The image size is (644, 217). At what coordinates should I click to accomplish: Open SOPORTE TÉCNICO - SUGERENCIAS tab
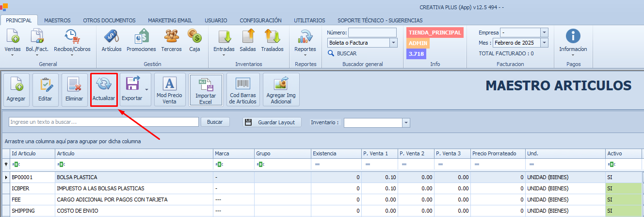click(380, 20)
